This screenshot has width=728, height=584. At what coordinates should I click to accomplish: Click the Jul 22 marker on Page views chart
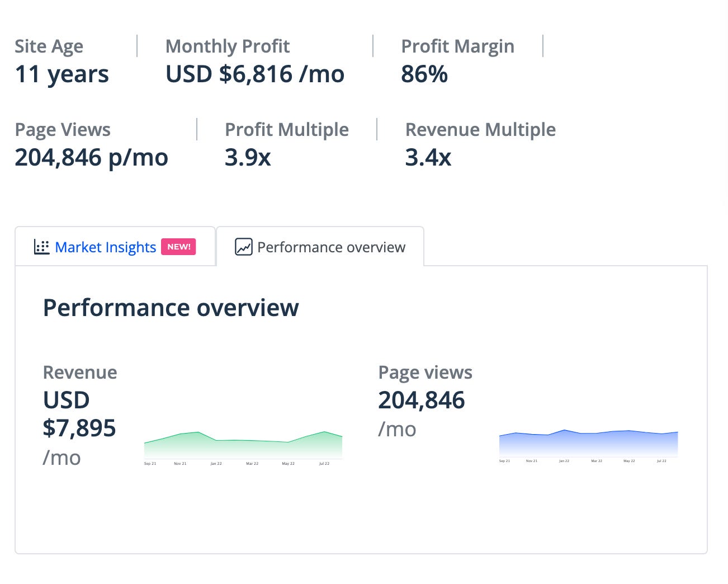click(x=661, y=461)
